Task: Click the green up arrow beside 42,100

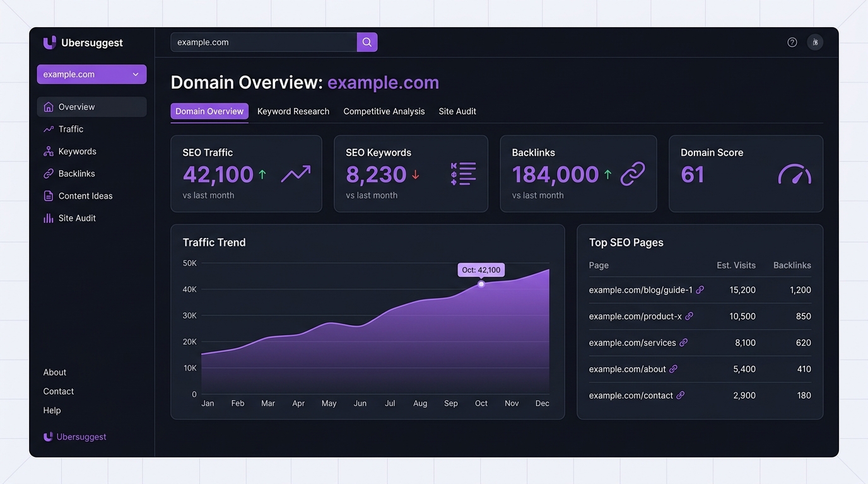Action: point(262,175)
